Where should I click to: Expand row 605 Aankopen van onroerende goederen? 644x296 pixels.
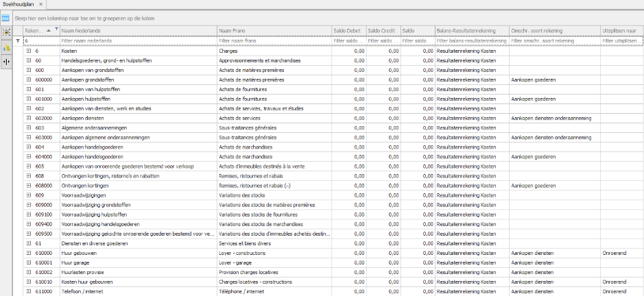[x=29, y=166]
